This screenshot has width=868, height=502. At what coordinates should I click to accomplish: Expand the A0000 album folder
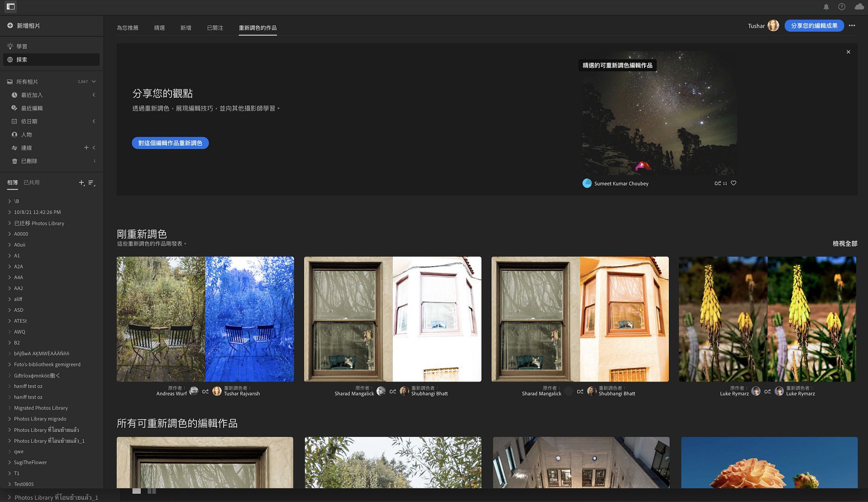[10, 234]
